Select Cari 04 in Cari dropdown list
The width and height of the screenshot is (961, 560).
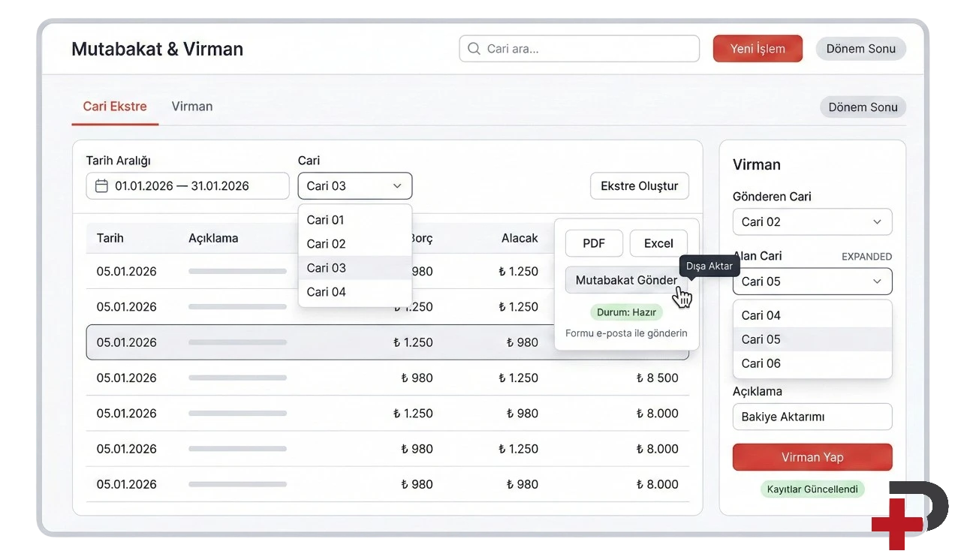click(326, 292)
